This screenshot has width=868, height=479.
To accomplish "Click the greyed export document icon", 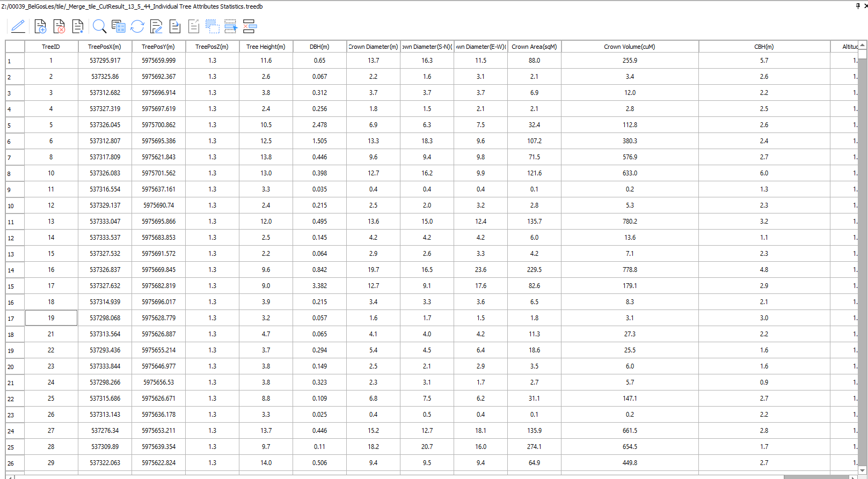I will pyautogui.click(x=194, y=26).
